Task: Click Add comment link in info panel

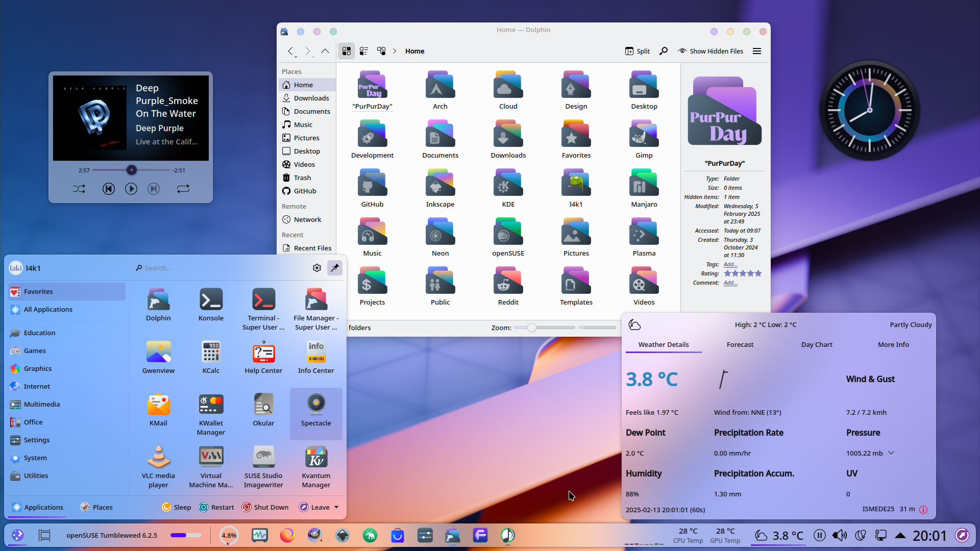Action: click(x=730, y=283)
